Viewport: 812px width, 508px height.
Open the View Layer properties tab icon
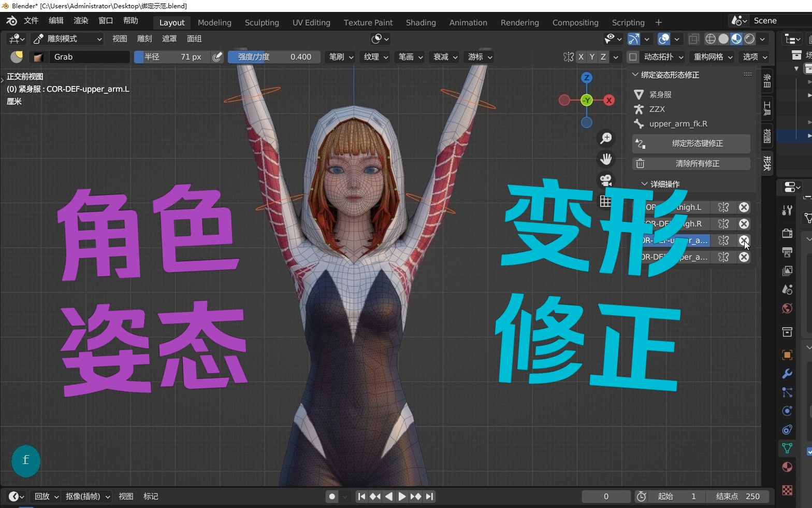tap(787, 271)
